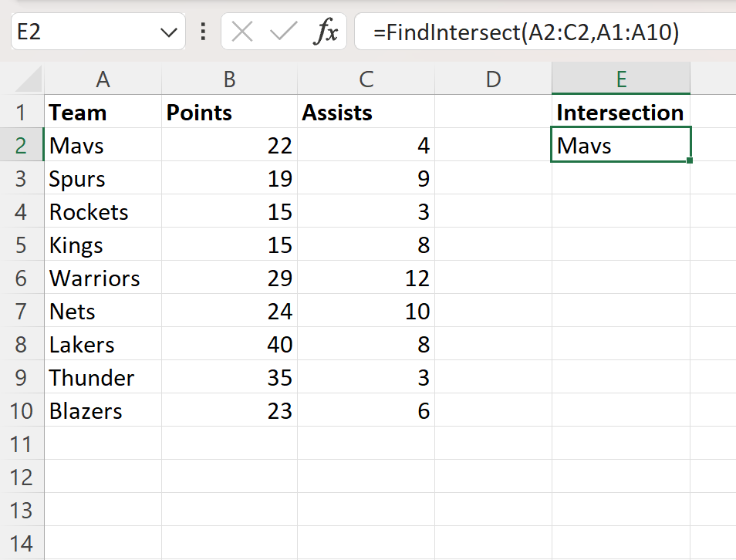Viewport: 736px width, 560px height.
Task: Select empty cell D5
Action: click(491, 245)
